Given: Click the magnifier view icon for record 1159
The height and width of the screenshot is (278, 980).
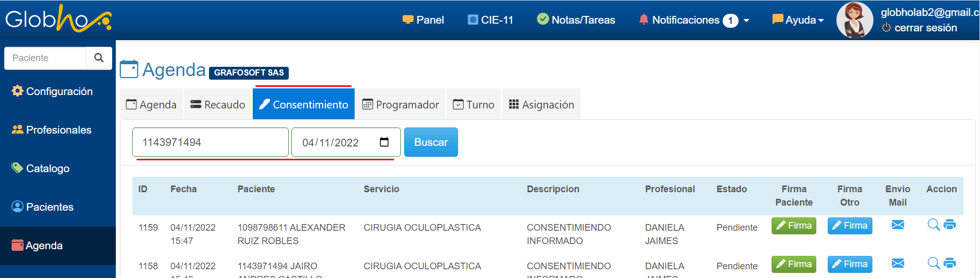Looking at the screenshot, I should [933, 225].
